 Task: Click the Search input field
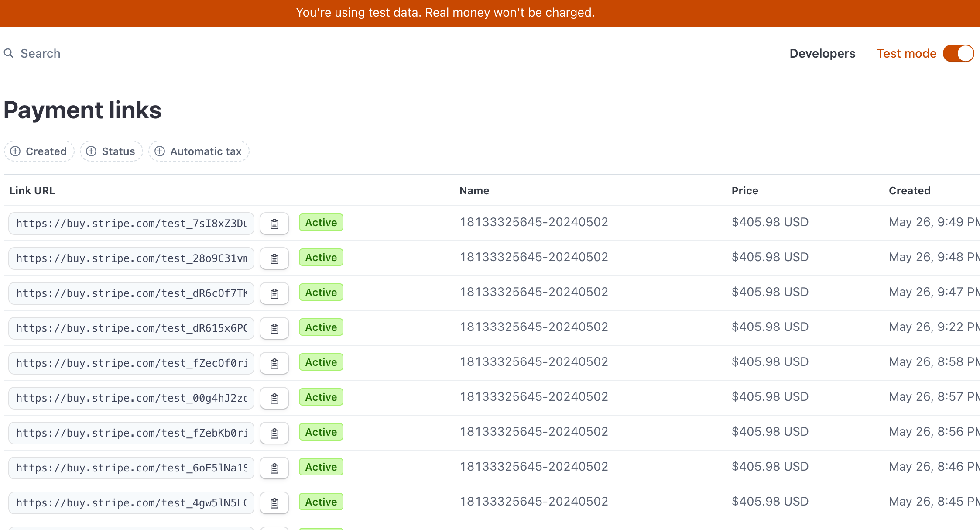pyautogui.click(x=41, y=53)
